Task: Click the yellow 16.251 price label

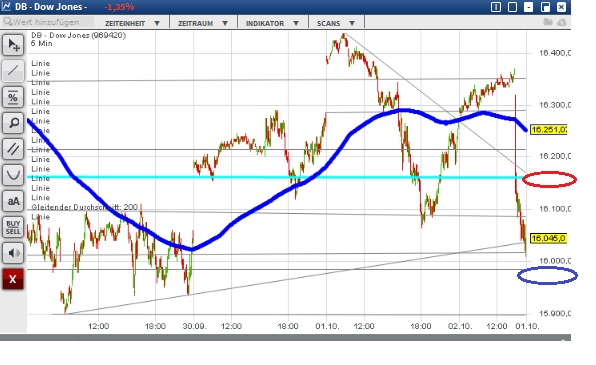Action: (x=549, y=130)
